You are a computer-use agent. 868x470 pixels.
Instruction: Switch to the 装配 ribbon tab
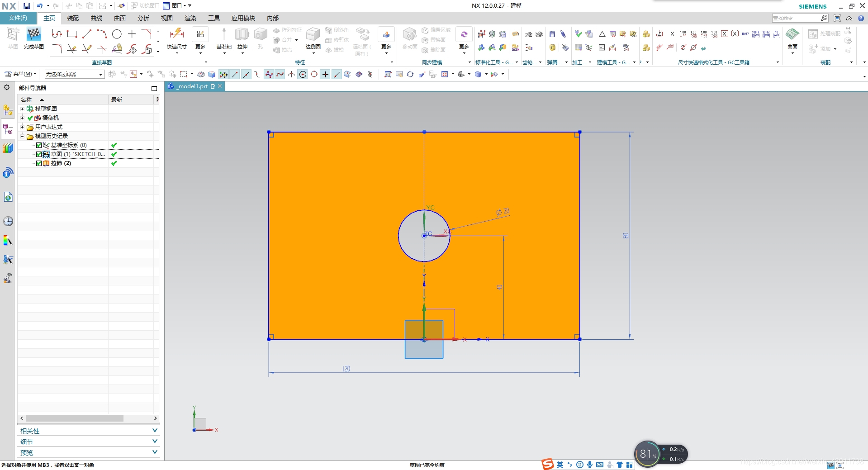(x=73, y=18)
